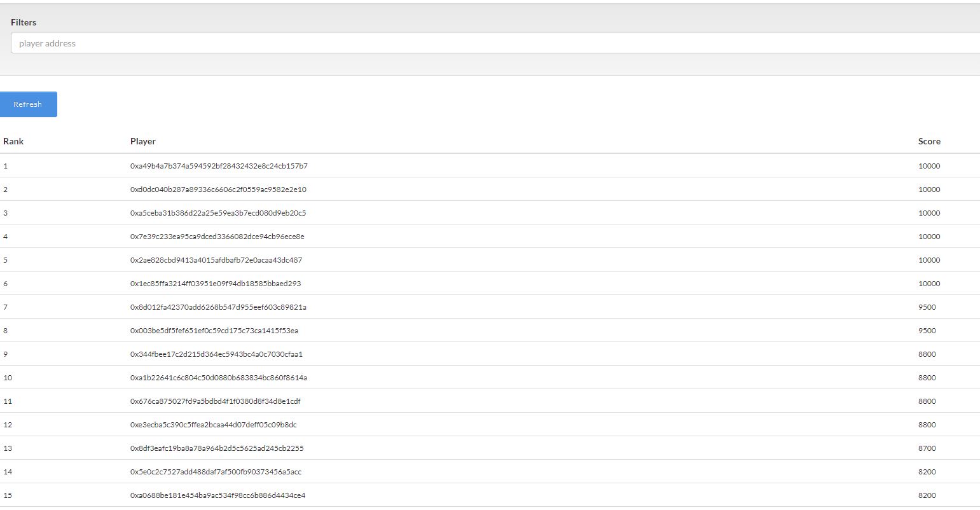This screenshot has width=980, height=510.
Task: Select score 9500 in rank 7 row
Action: pyautogui.click(x=927, y=307)
